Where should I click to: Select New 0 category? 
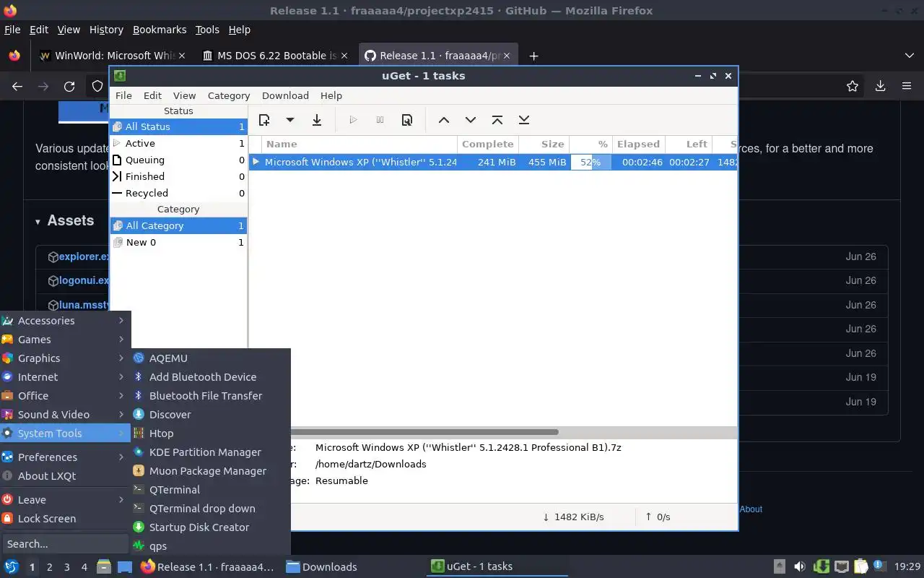[178, 242]
